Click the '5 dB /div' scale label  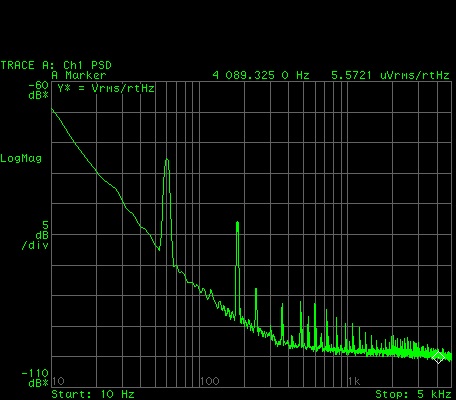tap(35, 235)
